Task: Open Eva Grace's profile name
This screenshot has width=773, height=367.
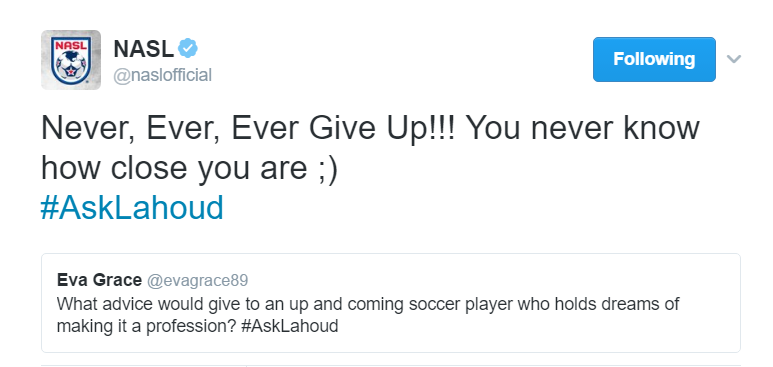Action: 99,280
